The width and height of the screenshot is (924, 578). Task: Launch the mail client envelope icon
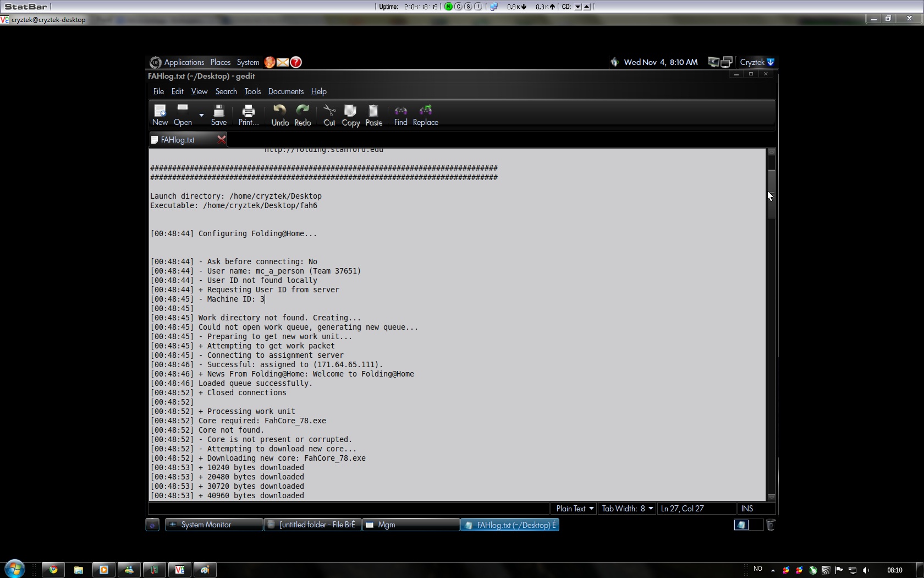click(x=283, y=62)
